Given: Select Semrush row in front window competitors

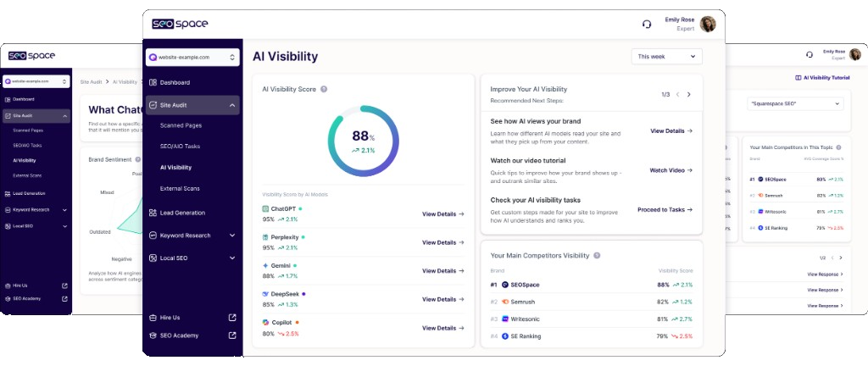Looking at the screenshot, I should click(591, 302).
